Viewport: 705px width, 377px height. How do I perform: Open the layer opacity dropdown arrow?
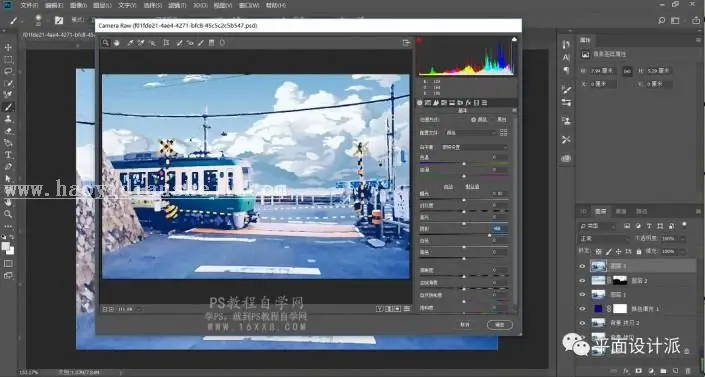pos(683,238)
